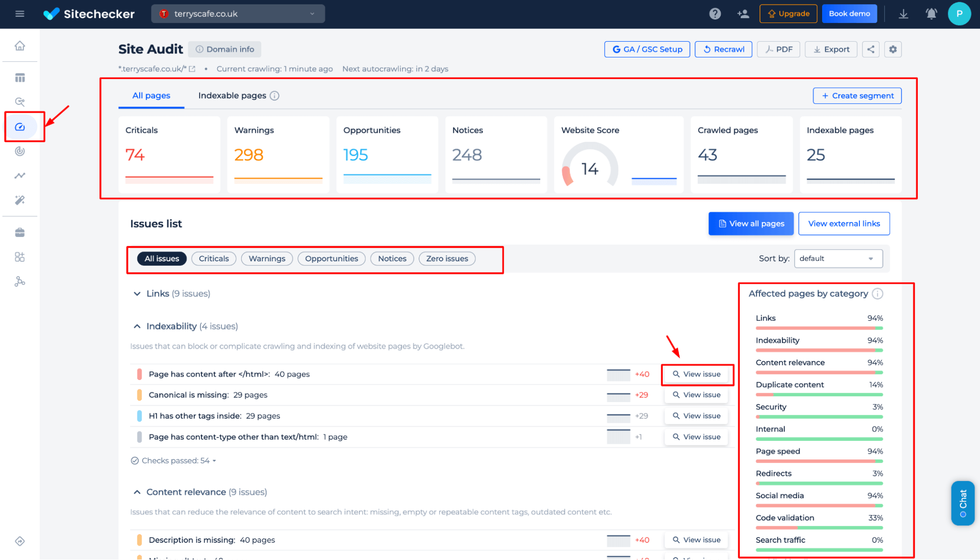
Task: Open the Sort by default dropdown
Action: coord(839,258)
